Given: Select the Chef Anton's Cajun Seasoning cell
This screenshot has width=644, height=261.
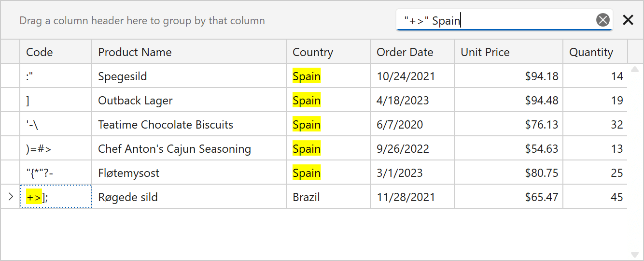Looking at the screenshot, I should click(189, 149).
